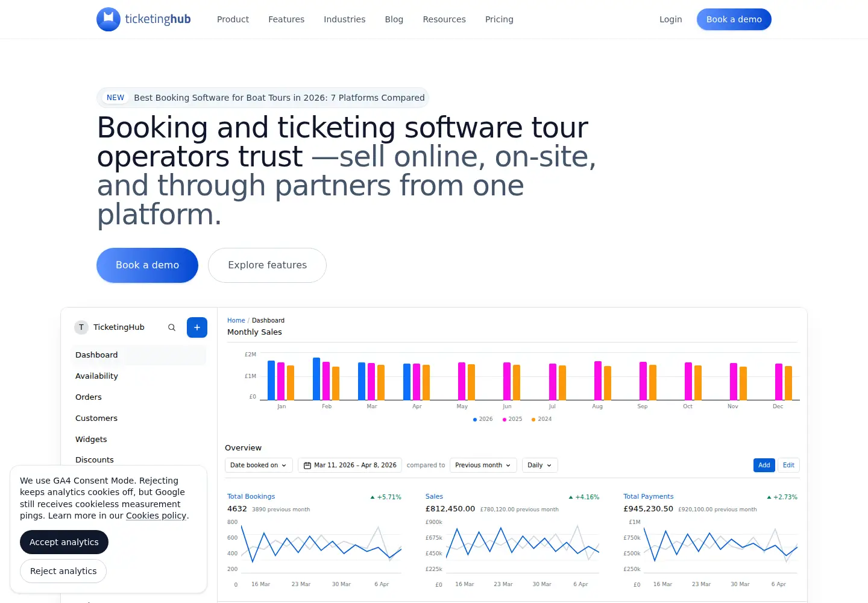Open the Date booked on dropdown

(259, 466)
